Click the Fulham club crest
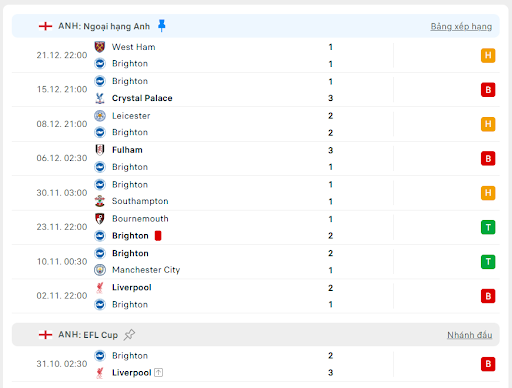 (x=100, y=150)
